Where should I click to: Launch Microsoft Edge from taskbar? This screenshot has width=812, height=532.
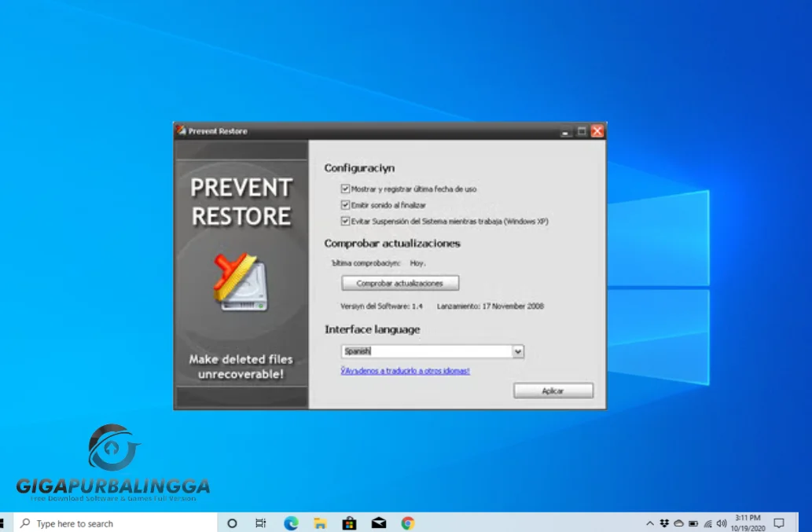click(x=291, y=523)
